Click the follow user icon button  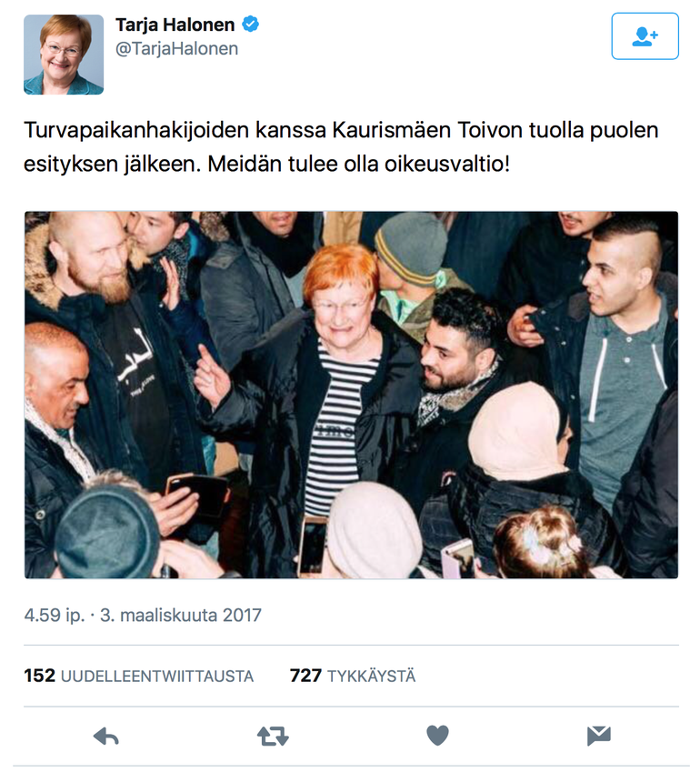(x=645, y=36)
